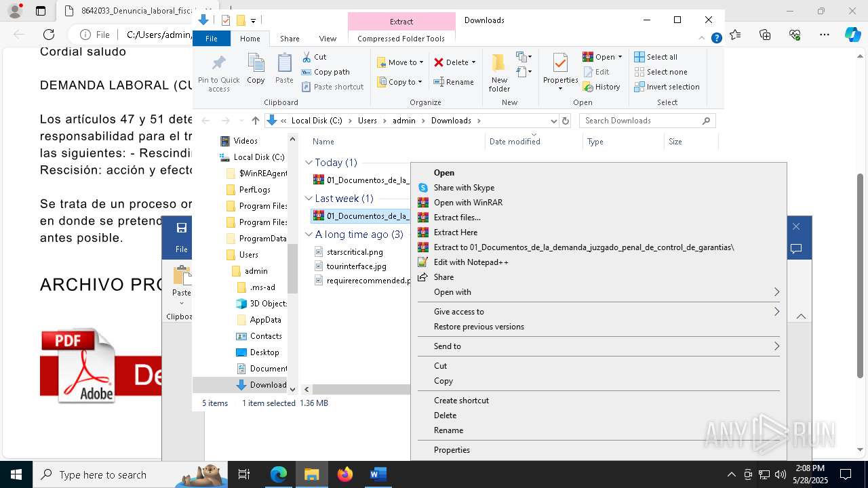Click the Save icon in Word window
This screenshot has width=868, height=488.
click(x=182, y=228)
